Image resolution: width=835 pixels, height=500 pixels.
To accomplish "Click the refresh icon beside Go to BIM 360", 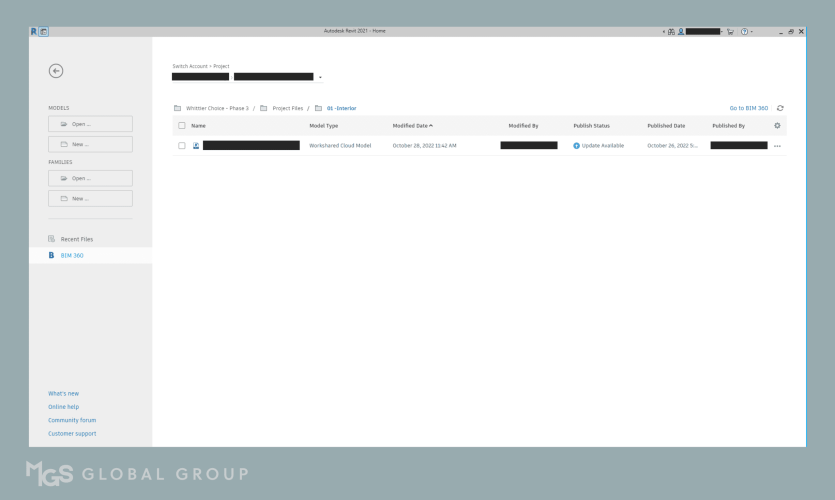I will coord(780,108).
